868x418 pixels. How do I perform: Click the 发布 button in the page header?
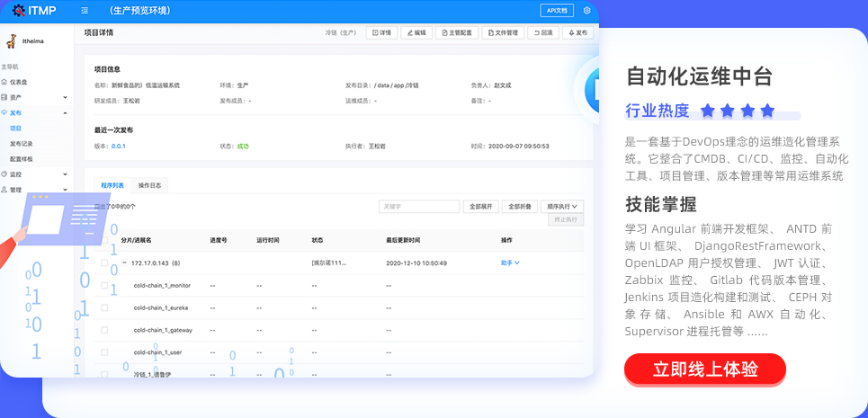coord(578,32)
